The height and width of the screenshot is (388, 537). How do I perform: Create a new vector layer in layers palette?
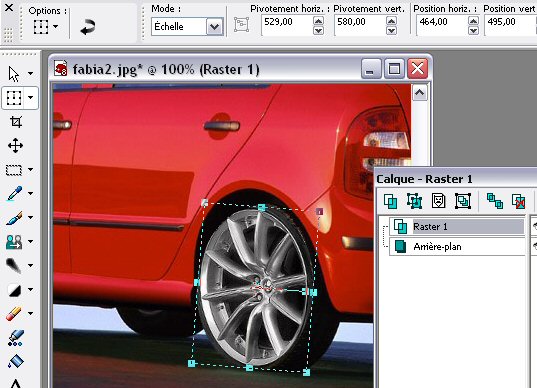click(x=414, y=201)
